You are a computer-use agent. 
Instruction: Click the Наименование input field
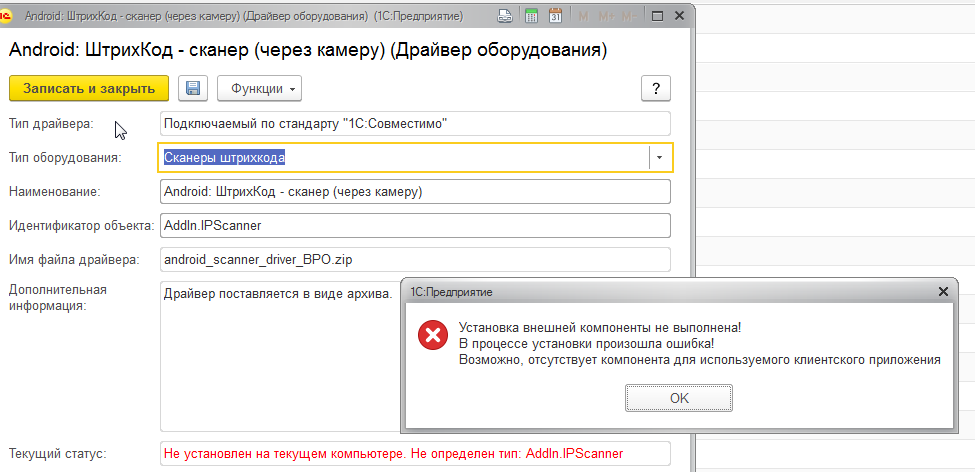tap(415, 192)
